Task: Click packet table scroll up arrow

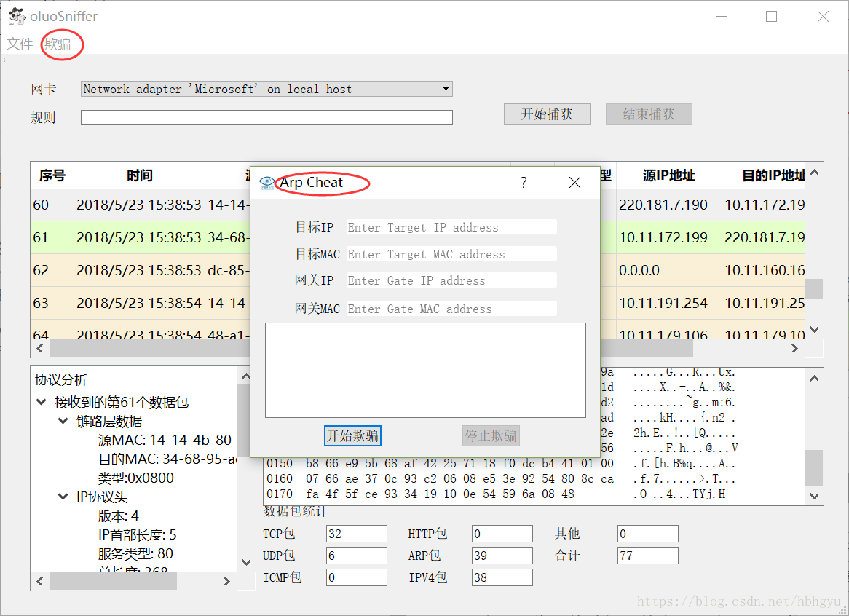Action: [814, 173]
